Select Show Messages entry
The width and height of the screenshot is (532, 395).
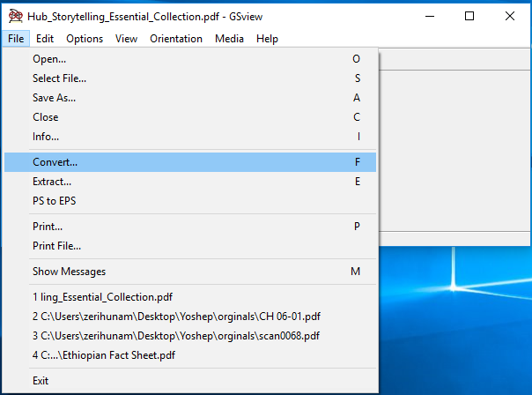pyautogui.click(x=190, y=272)
